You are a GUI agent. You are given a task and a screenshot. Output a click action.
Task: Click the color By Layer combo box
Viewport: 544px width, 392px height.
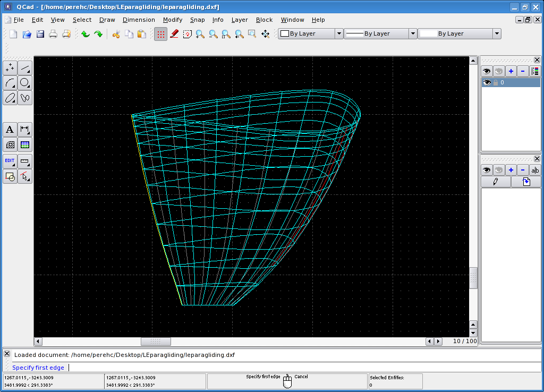tap(311, 33)
